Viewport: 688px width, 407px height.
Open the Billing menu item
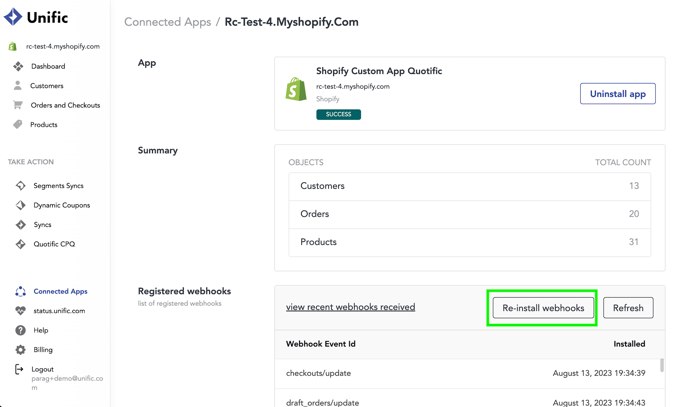(x=43, y=350)
